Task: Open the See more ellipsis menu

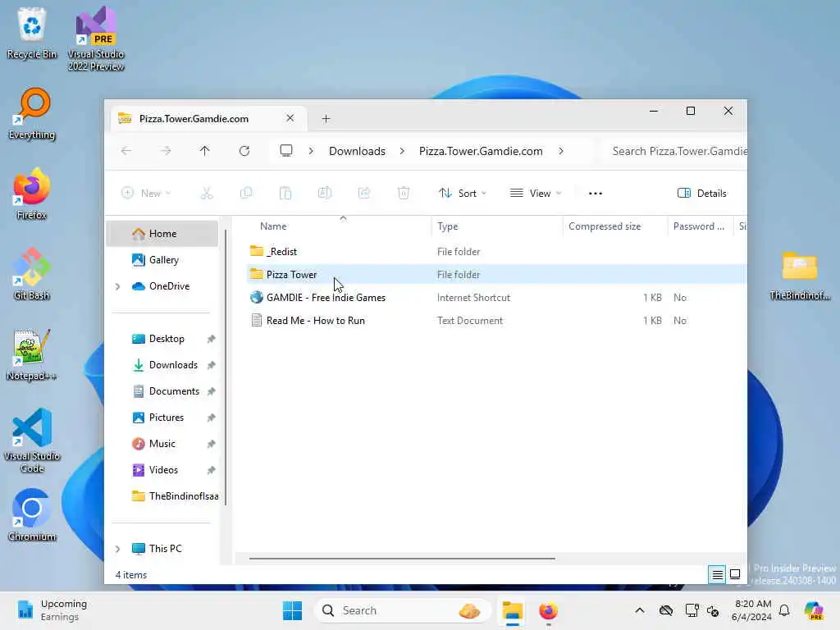Action: click(596, 194)
